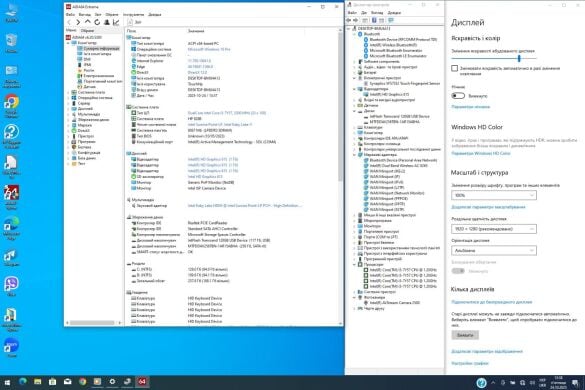585x390 pixels.
Task: Click the monitor scan icon in Device Manager toolbar
Action: [x=391, y=20]
